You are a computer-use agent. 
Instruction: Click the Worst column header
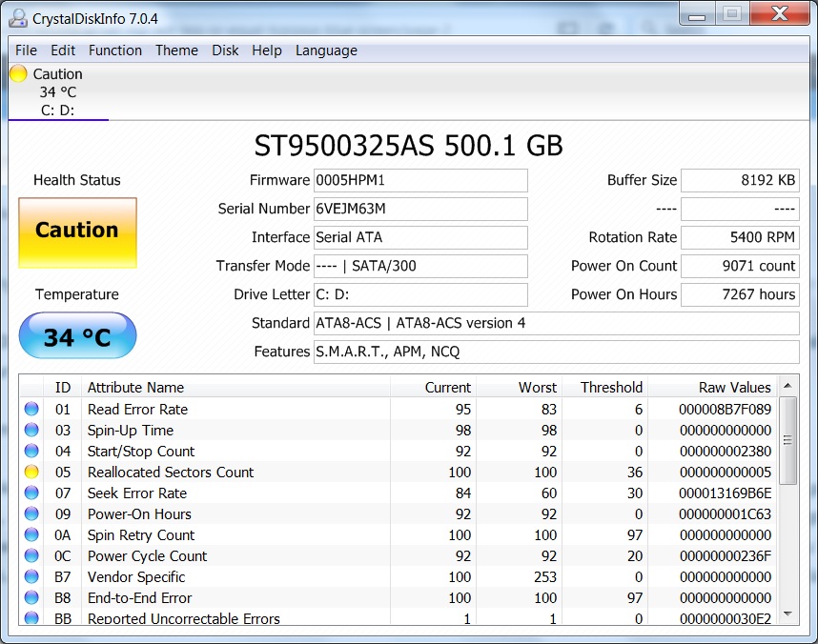coord(519,388)
